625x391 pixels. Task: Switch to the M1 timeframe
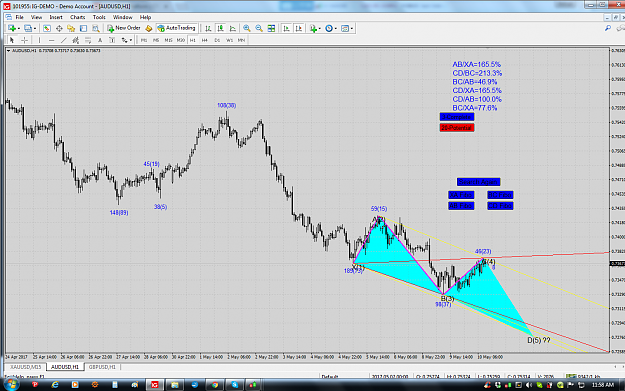coord(144,40)
